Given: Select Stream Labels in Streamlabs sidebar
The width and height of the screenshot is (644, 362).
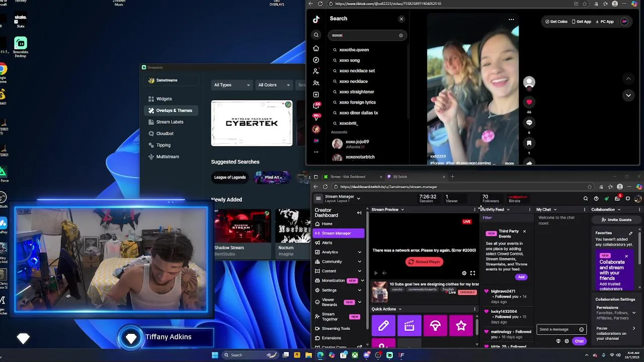Looking at the screenshot, I should 170,122.
